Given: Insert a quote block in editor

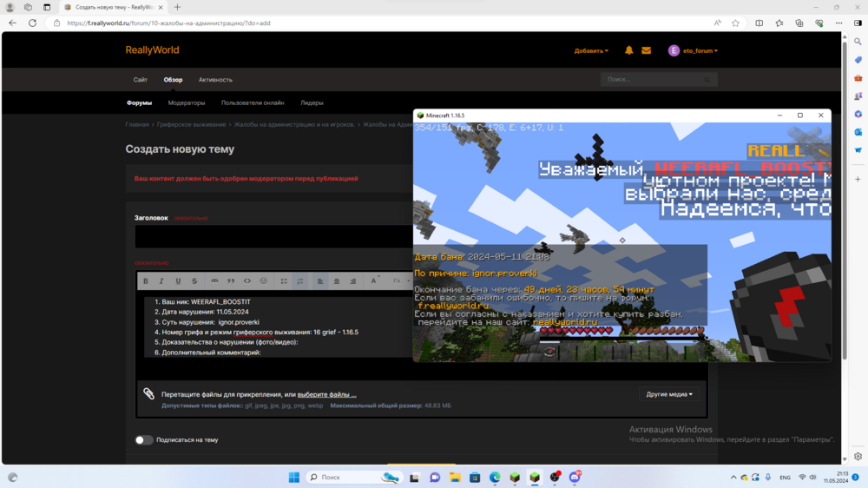Looking at the screenshot, I should coord(231,280).
